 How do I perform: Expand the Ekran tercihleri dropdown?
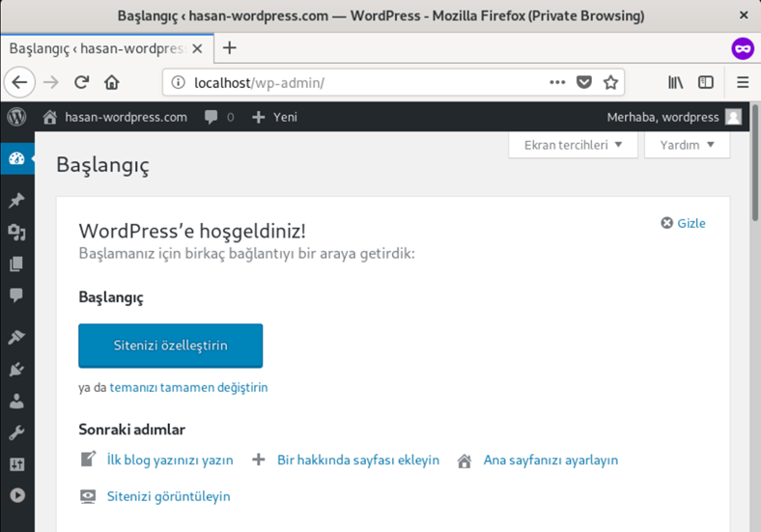pos(574,145)
